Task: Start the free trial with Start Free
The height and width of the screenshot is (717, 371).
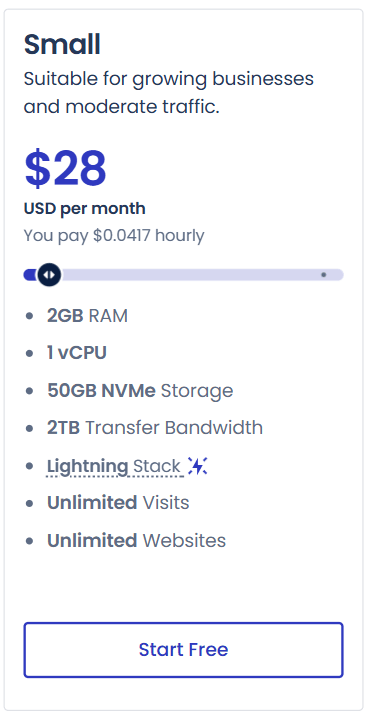Action: tap(183, 650)
